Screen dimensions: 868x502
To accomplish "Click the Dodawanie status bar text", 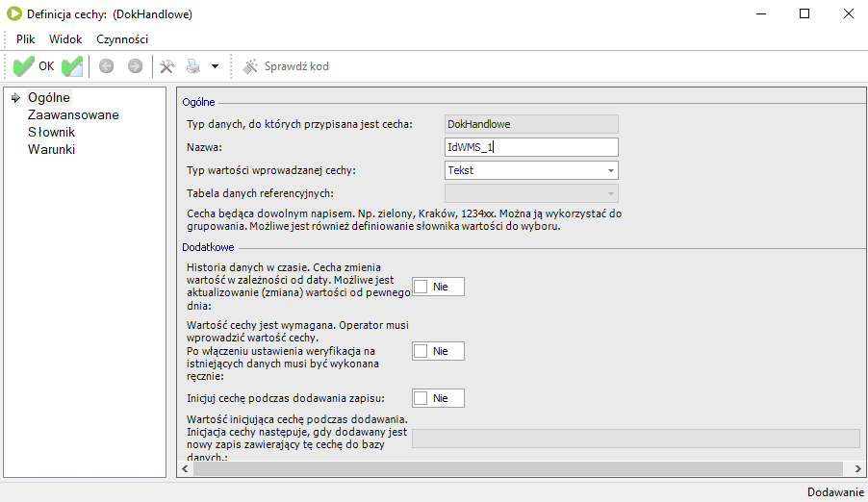I will point(835,492).
